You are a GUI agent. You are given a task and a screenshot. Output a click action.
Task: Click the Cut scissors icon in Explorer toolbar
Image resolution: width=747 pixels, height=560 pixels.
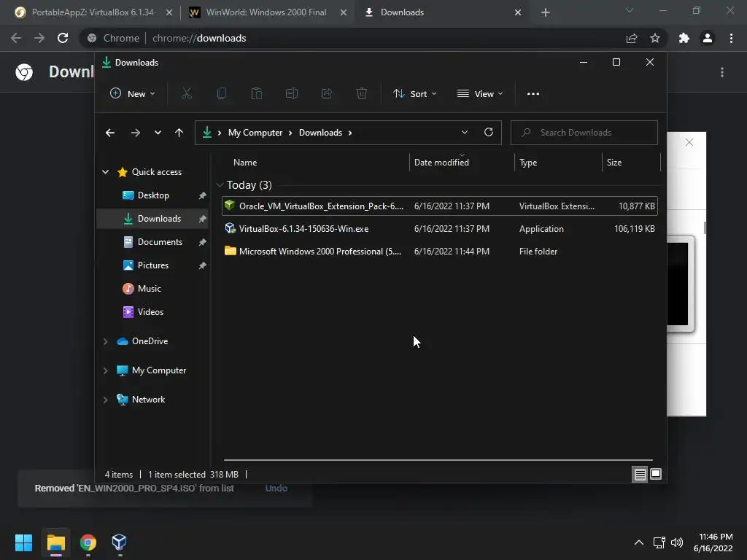187,94
